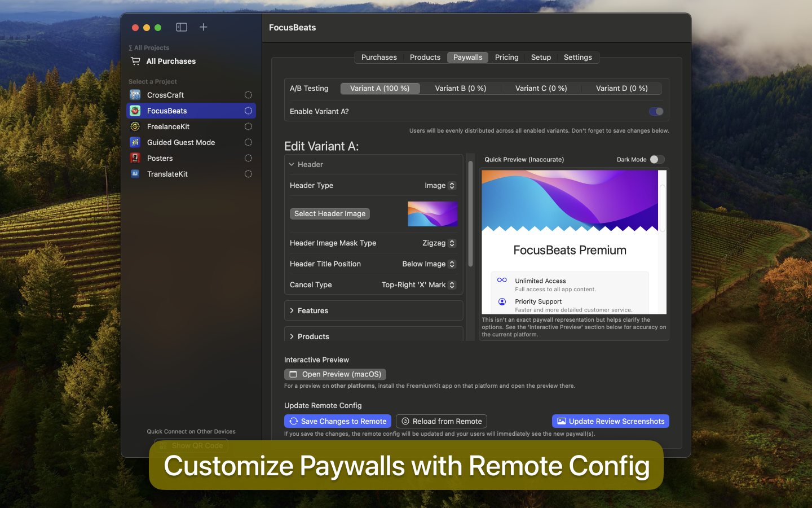
Task: Select the CrossCraft app icon
Action: pyautogui.click(x=135, y=95)
